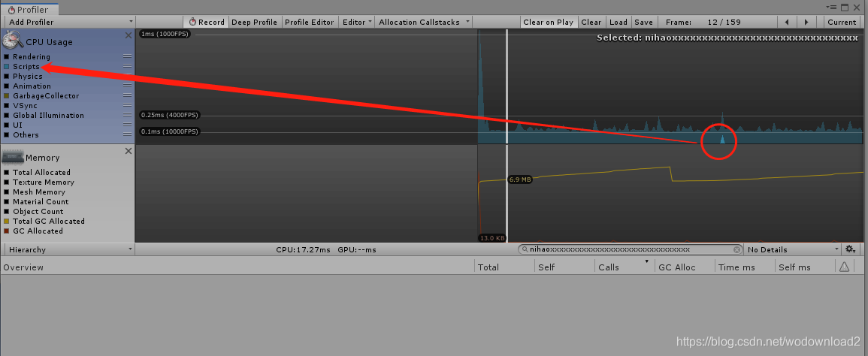The width and height of the screenshot is (868, 356).
Task: Click the Animation row reorder handle
Action: click(127, 86)
